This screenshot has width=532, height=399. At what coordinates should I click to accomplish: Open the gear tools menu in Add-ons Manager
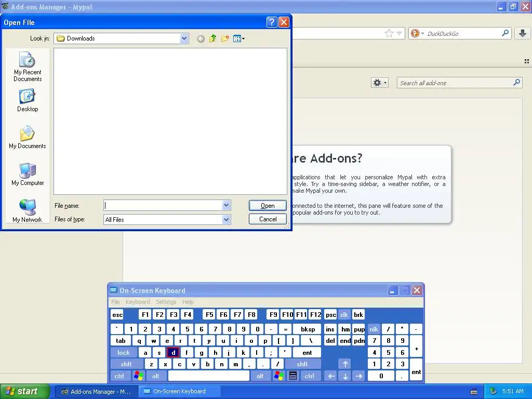379,83
